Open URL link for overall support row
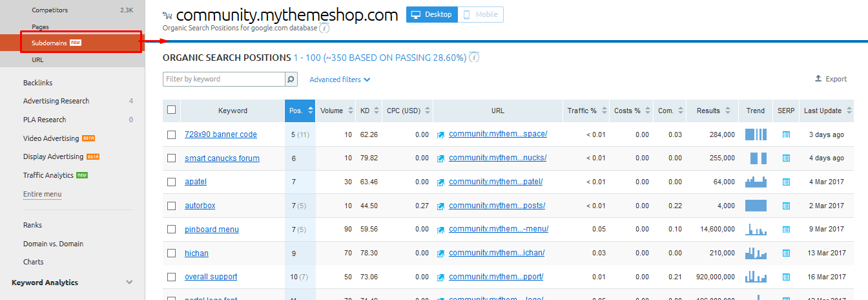The image size is (868, 300). (496, 277)
